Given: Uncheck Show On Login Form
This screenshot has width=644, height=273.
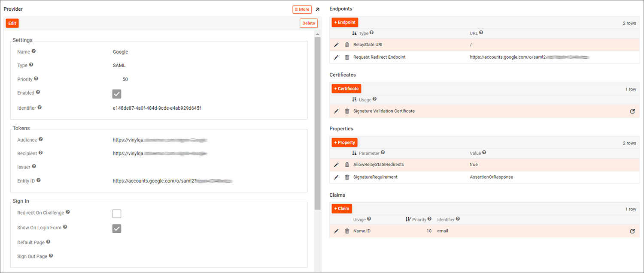Looking at the screenshot, I should coord(117,228).
